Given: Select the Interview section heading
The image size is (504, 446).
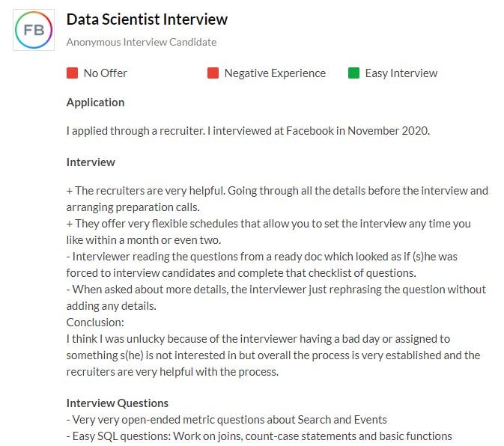Looking at the screenshot, I should [91, 162].
